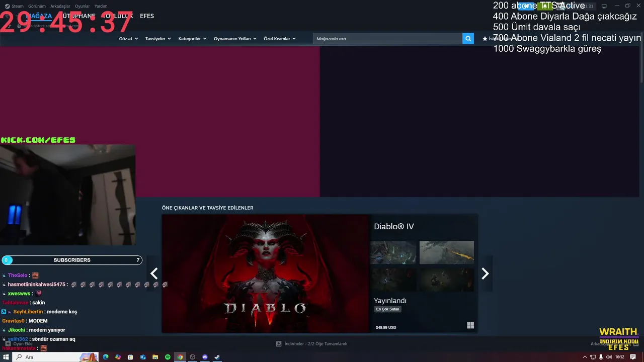This screenshot has height=362, width=644.
Task: Show hidden system tray icons
Action: (585, 357)
